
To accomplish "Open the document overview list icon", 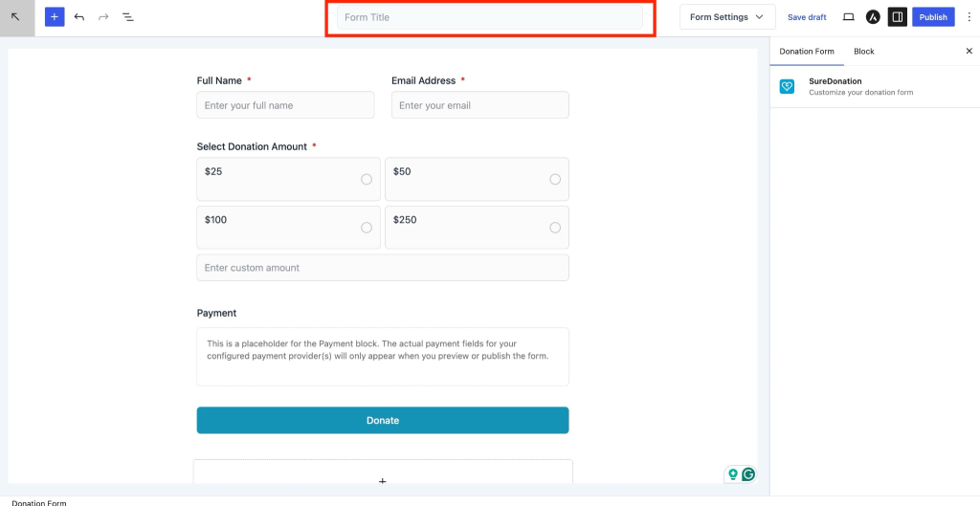I will [x=128, y=17].
